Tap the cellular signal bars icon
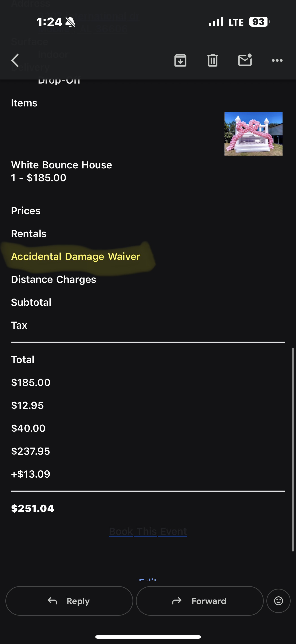This screenshot has height=644, width=296. pyautogui.click(x=216, y=22)
